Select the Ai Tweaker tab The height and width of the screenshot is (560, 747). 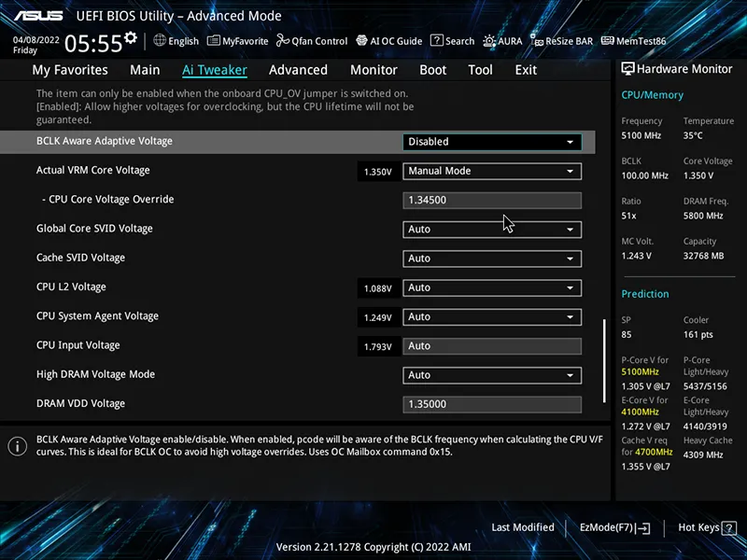coord(215,70)
